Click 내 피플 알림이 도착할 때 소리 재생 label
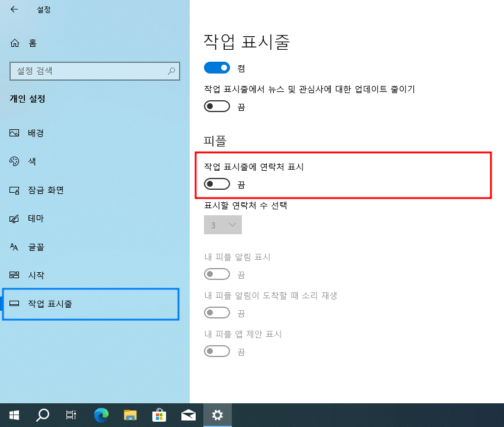 tap(270, 295)
